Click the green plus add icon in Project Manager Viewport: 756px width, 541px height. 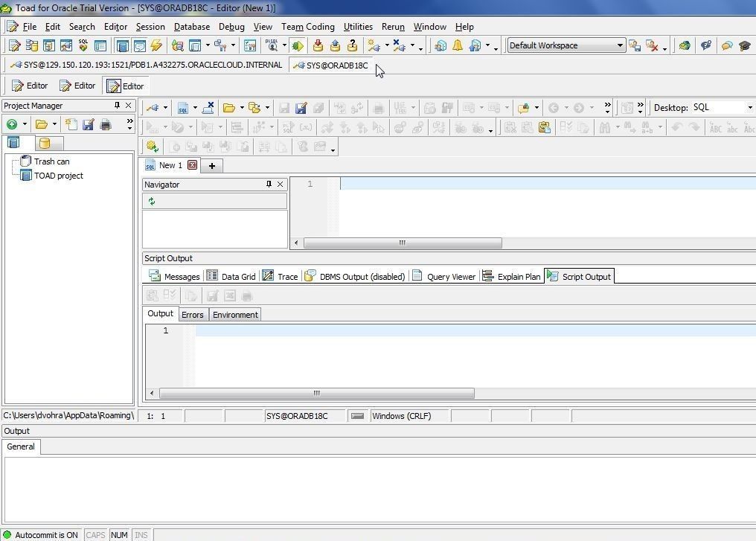point(12,124)
